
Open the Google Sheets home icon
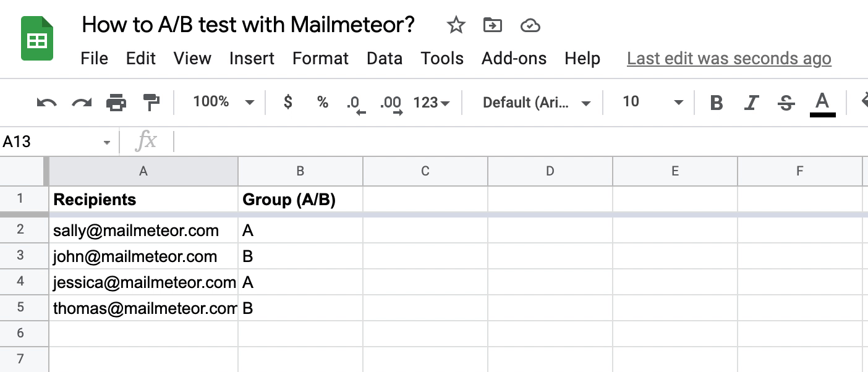click(x=37, y=38)
